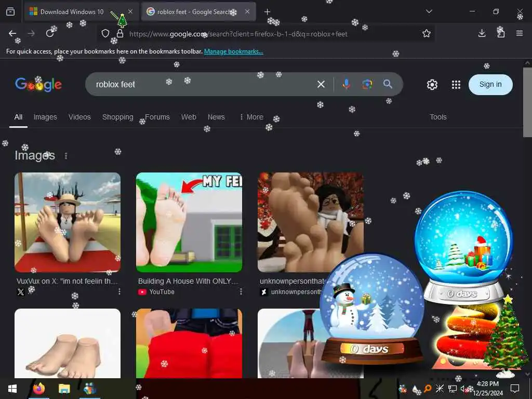532x399 pixels.
Task: Click the snowman snow globe widget
Action: coord(371,309)
